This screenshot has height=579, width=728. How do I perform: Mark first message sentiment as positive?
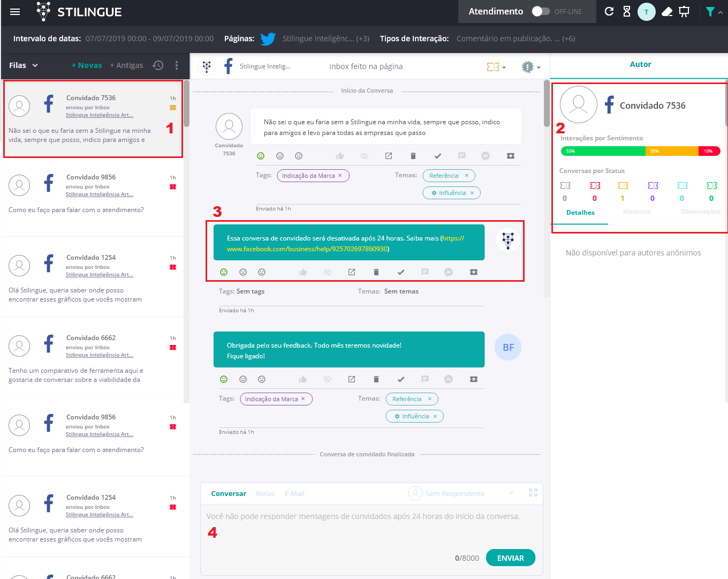(261, 156)
